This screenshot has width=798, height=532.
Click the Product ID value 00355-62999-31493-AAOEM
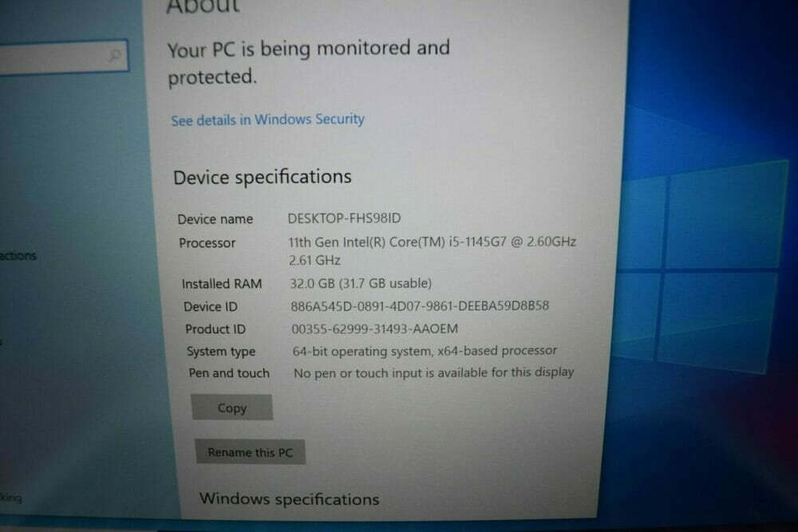[x=374, y=329]
